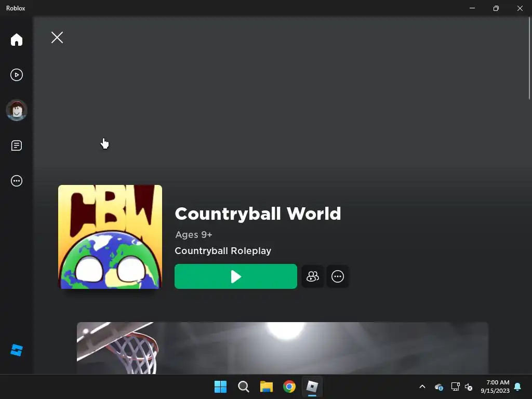This screenshot has height=399, width=532.
Task: Open the Countryball Roleplay creator link
Action: 223,251
